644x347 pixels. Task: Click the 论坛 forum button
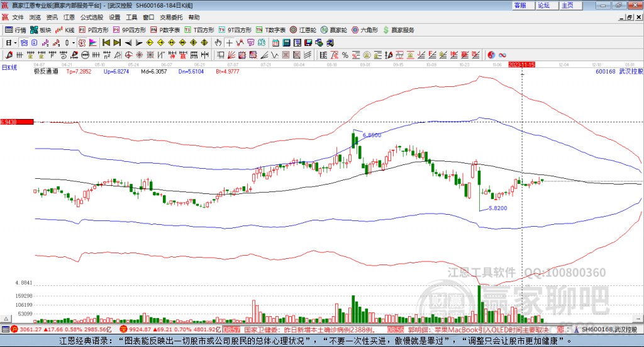[547, 5]
